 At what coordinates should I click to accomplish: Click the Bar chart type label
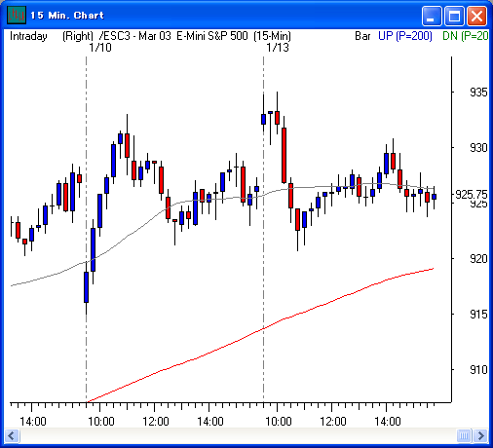click(362, 36)
